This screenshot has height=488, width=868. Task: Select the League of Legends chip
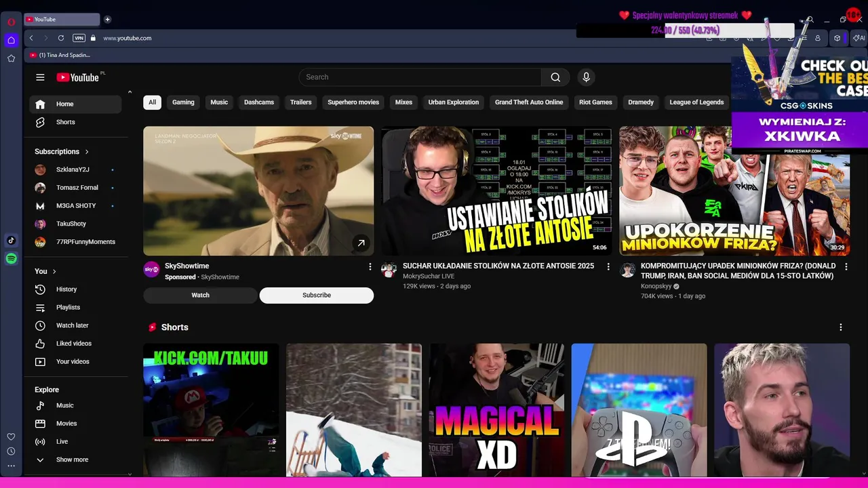(696, 102)
